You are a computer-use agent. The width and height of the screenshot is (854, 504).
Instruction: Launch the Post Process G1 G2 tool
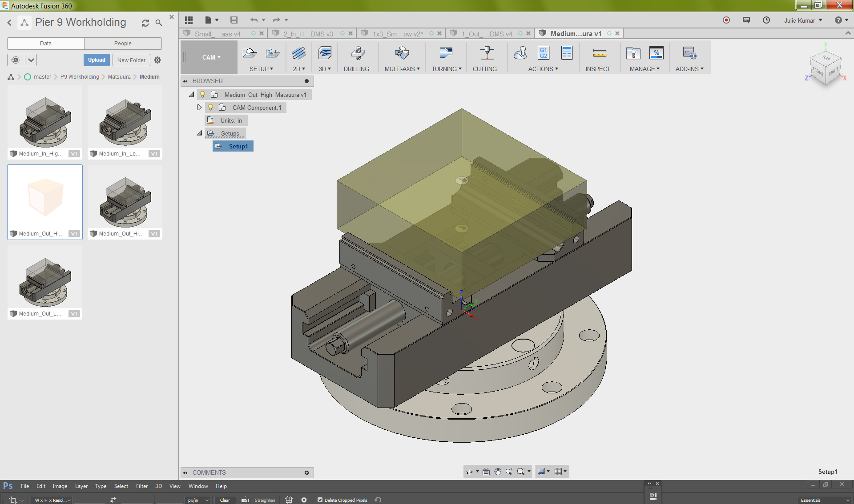click(544, 53)
